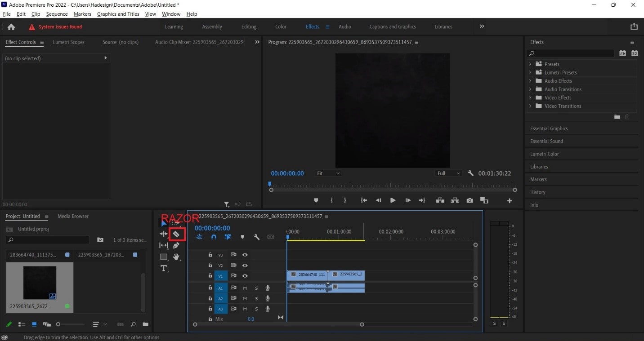
Task: Select the Pen tool
Action: click(176, 245)
